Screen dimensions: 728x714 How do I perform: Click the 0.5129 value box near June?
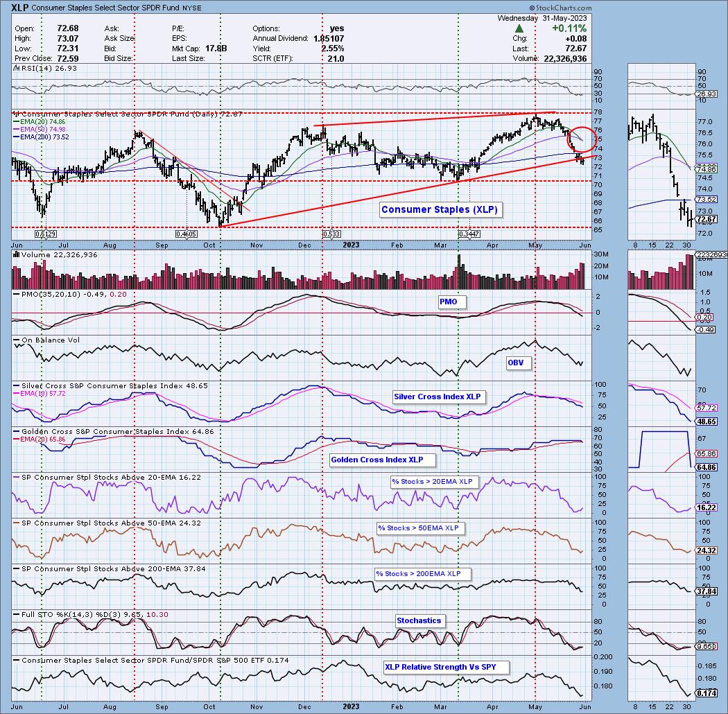[46, 234]
